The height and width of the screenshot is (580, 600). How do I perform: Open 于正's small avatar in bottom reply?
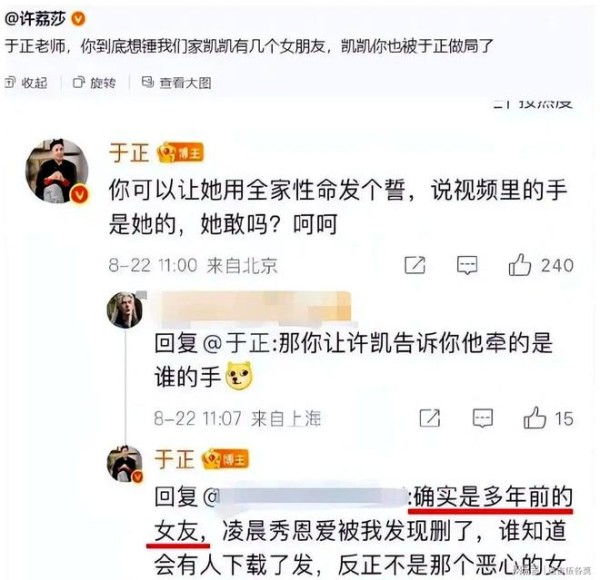pyautogui.click(x=125, y=463)
